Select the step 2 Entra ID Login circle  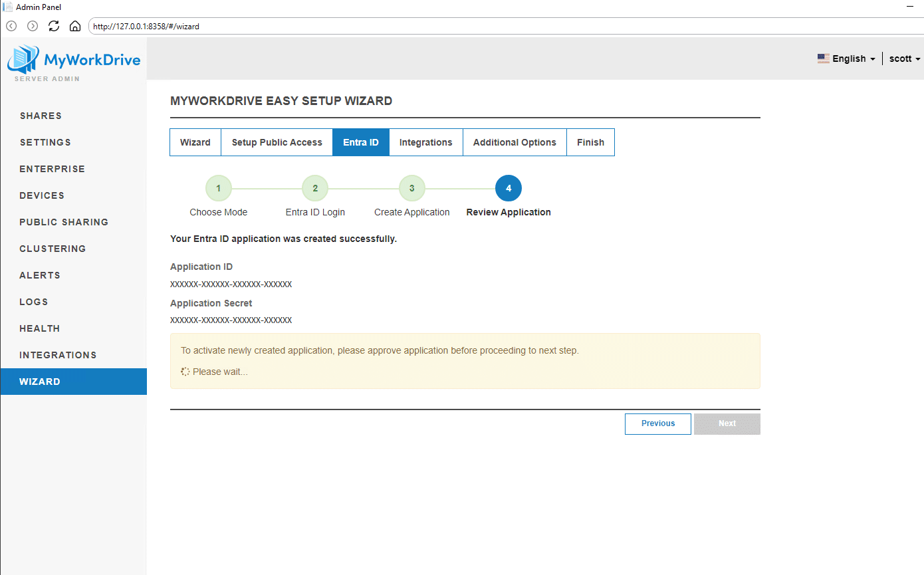tap(315, 188)
